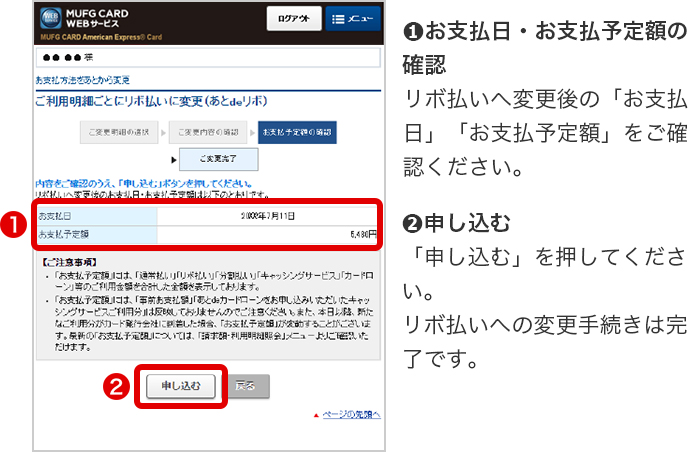690x452 pixels.
Task: Jump to top via ページの先頭へ link
Action: [x=351, y=414]
